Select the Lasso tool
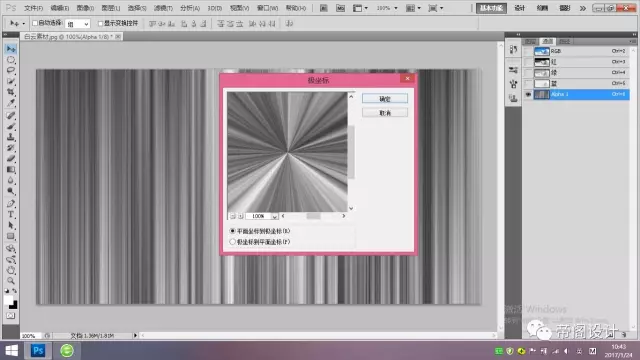Viewport: 640px width, 360px height. (11, 71)
